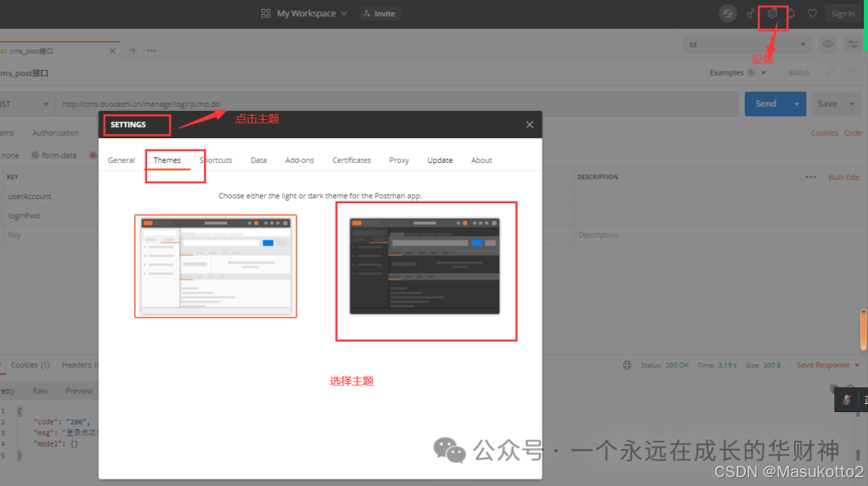Click the sync-off status icon

(x=728, y=14)
